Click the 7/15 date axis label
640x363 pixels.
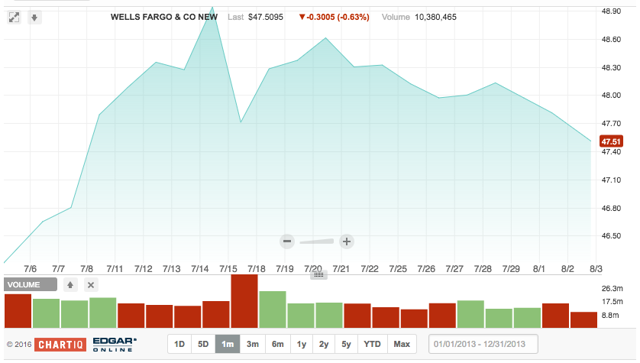(x=228, y=269)
